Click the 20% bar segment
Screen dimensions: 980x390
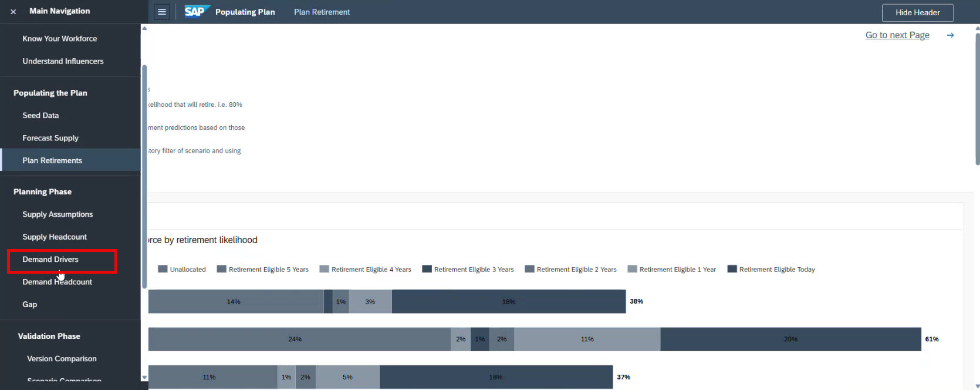pos(790,339)
